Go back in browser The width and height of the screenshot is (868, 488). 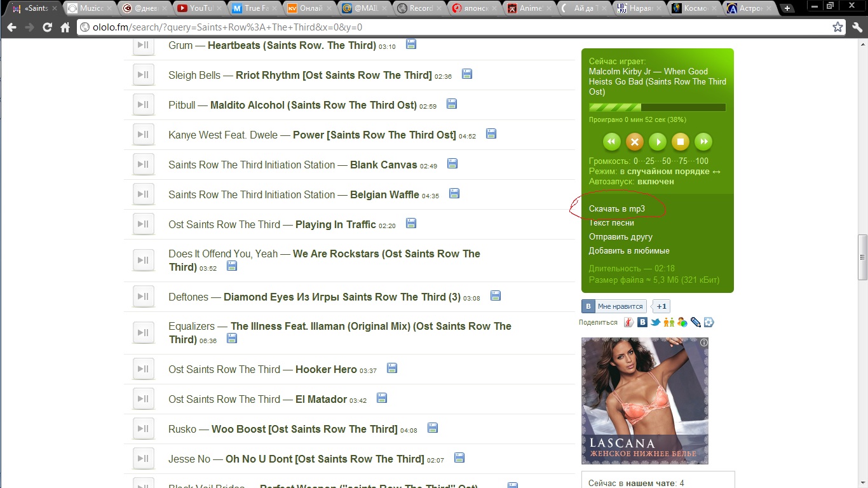click(x=11, y=27)
